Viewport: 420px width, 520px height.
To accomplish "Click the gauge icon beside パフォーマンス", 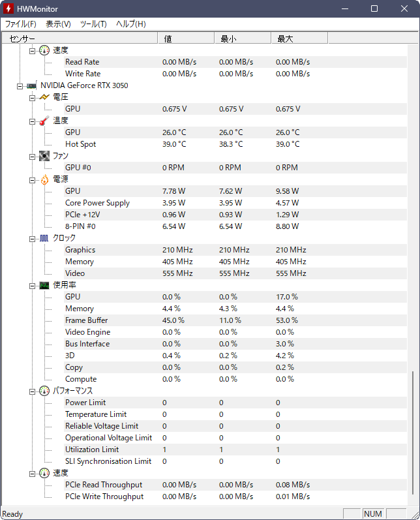I will (44, 391).
